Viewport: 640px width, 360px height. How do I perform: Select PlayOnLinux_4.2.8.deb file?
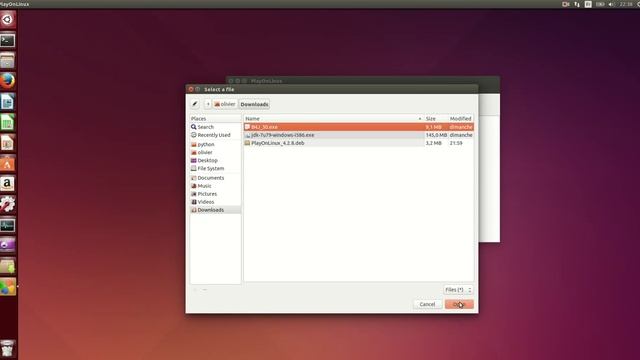click(359, 143)
